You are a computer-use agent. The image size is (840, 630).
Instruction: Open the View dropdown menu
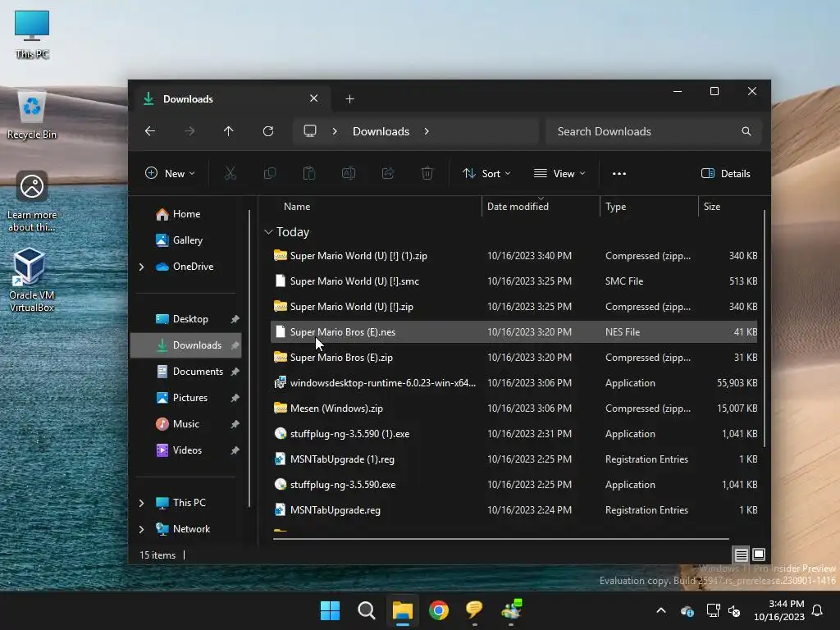click(x=559, y=174)
